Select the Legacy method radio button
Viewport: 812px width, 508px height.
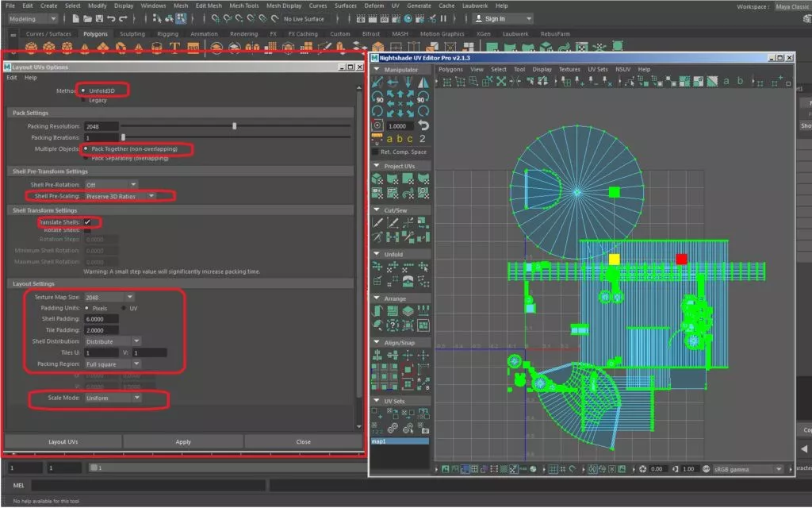click(84, 100)
